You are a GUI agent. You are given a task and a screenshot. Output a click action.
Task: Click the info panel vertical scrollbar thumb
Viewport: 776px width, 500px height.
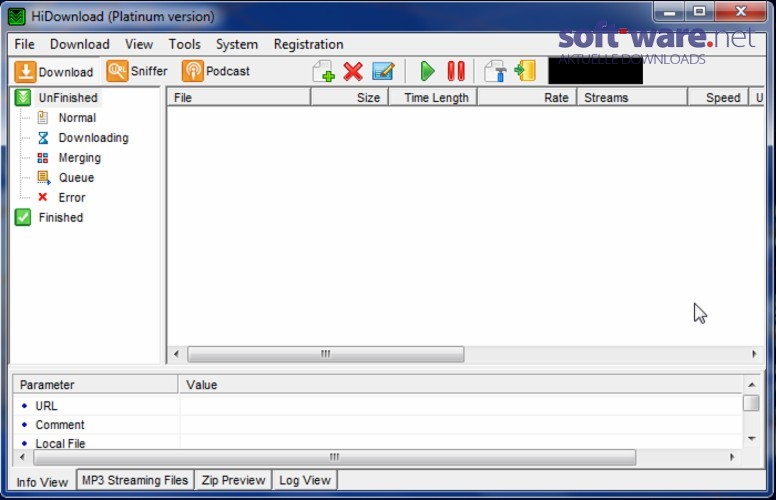751,402
